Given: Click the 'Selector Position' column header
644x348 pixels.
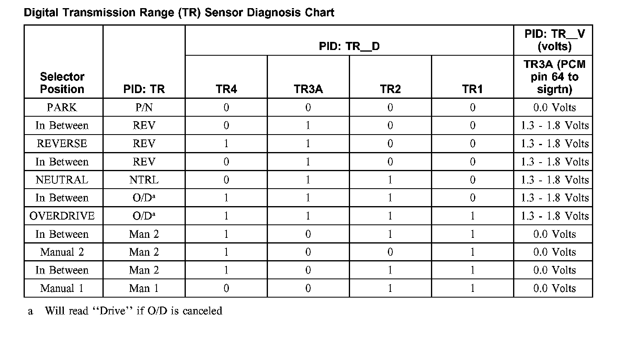Looking at the screenshot, I should [62, 83].
